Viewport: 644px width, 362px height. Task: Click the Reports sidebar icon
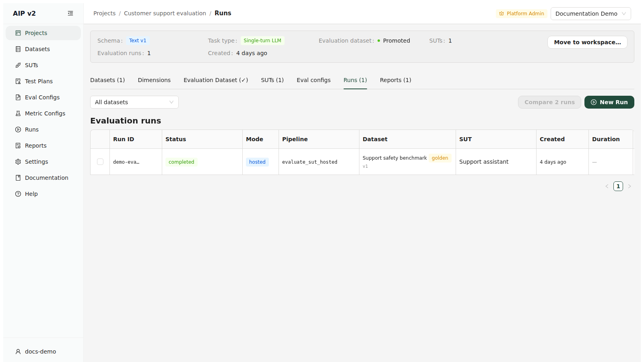[x=18, y=146]
